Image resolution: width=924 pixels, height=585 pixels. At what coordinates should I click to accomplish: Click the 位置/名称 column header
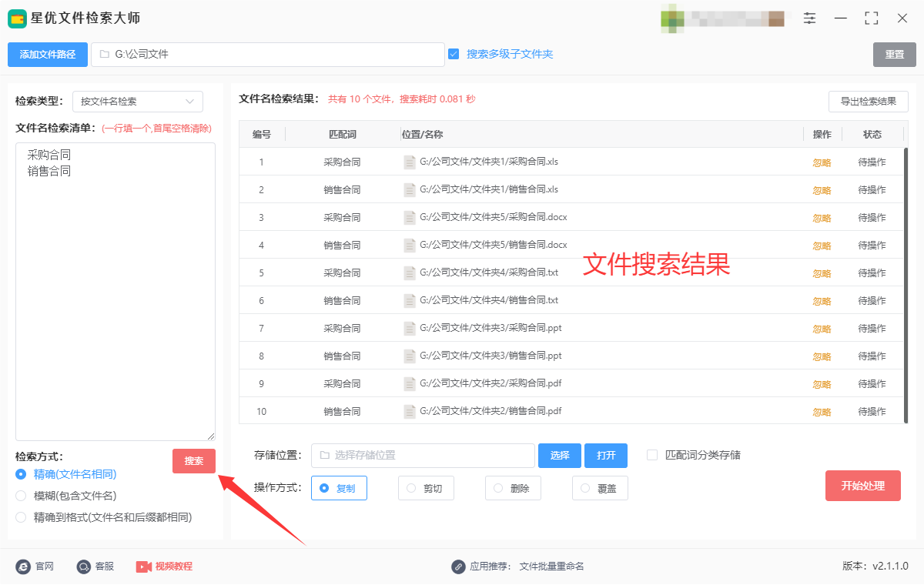(x=422, y=134)
